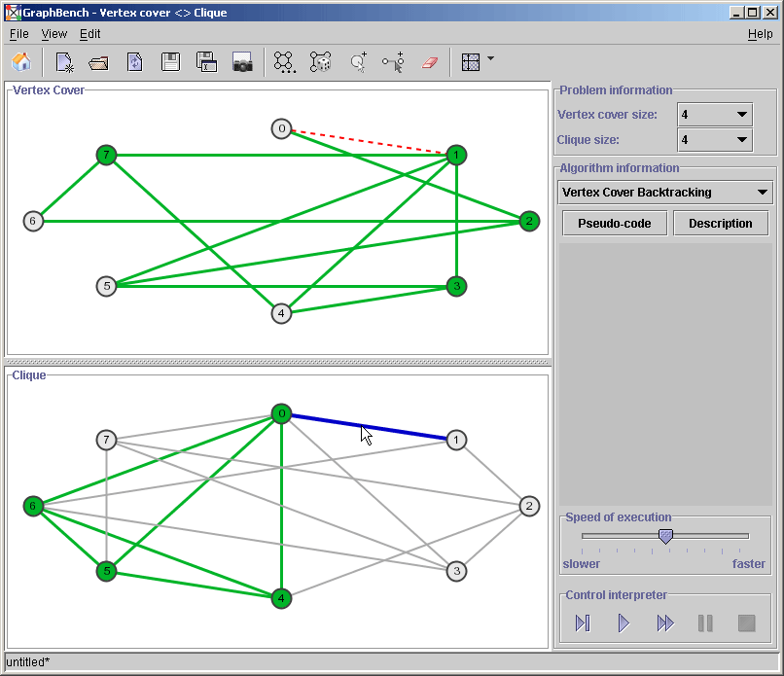Select vertex 7 in Vertex Cover graph
The height and width of the screenshot is (676, 784).
106,155
